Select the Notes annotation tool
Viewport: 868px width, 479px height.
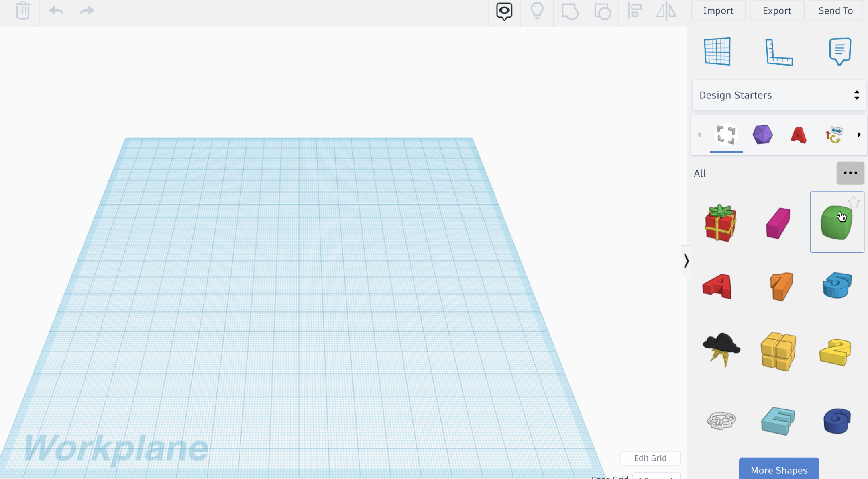coord(840,51)
